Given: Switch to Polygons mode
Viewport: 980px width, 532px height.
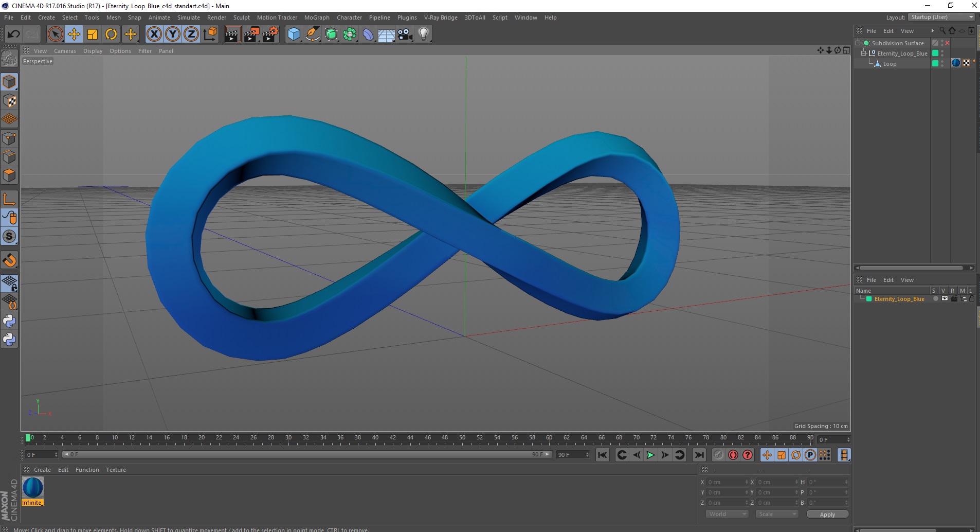Looking at the screenshot, I should point(9,175).
